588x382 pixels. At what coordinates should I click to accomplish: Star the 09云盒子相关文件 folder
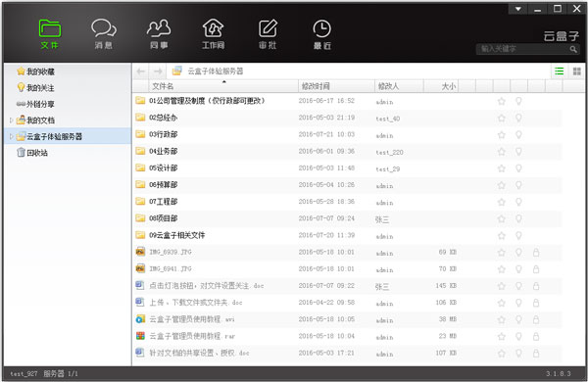click(502, 235)
